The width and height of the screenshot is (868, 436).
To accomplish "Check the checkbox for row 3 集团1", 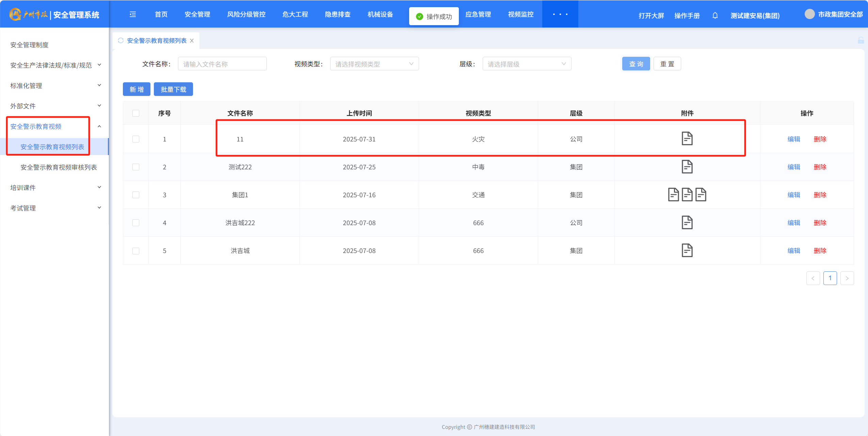I will (x=136, y=195).
